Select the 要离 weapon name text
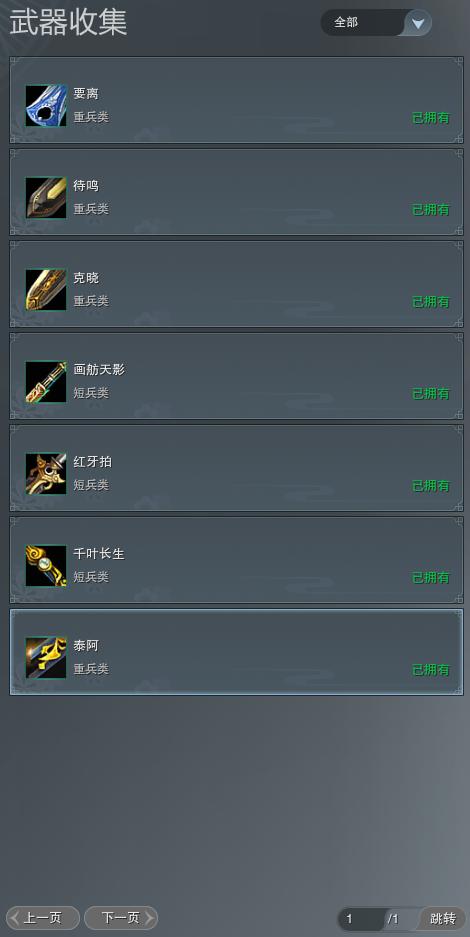Screen dimensions: 470x937 coord(85,94)
